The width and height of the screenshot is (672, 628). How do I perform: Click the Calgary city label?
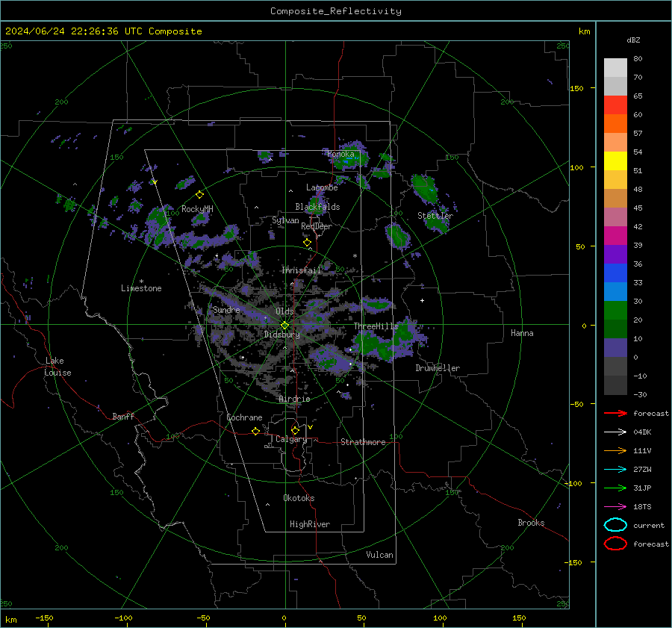click(291, 439)
